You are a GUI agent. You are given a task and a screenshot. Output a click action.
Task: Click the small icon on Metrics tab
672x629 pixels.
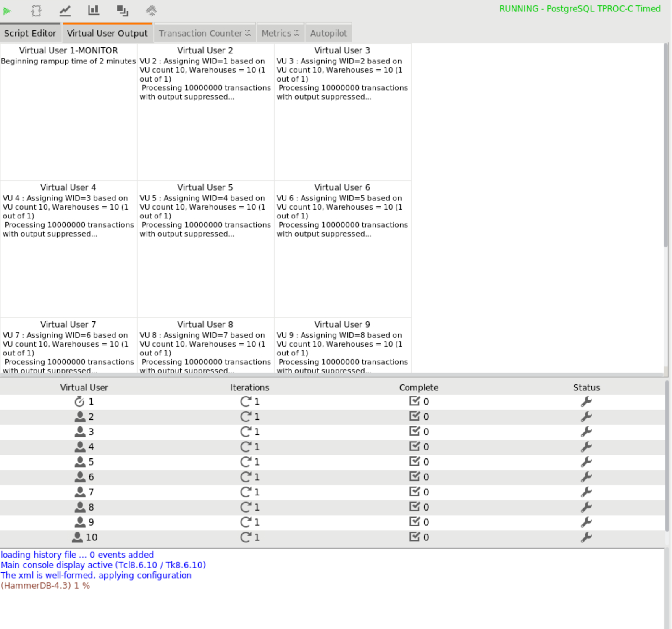pyautogui.click(x=297, y=33)
